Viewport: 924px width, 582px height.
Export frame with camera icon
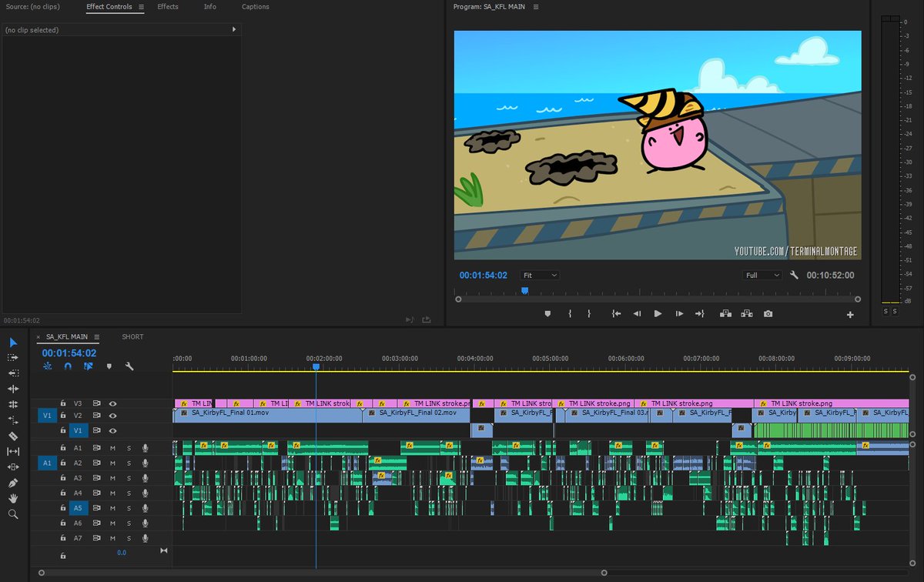[768, 314]
